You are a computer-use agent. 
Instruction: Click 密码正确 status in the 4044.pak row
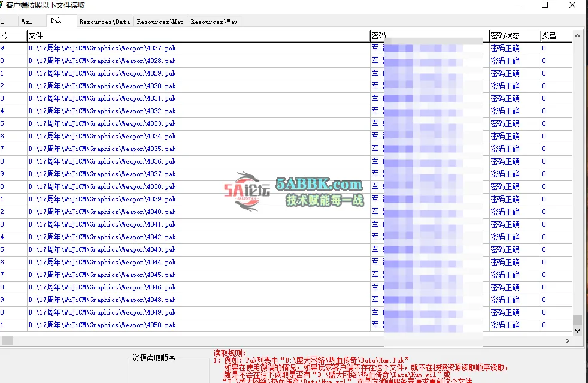tap(505, 262)
